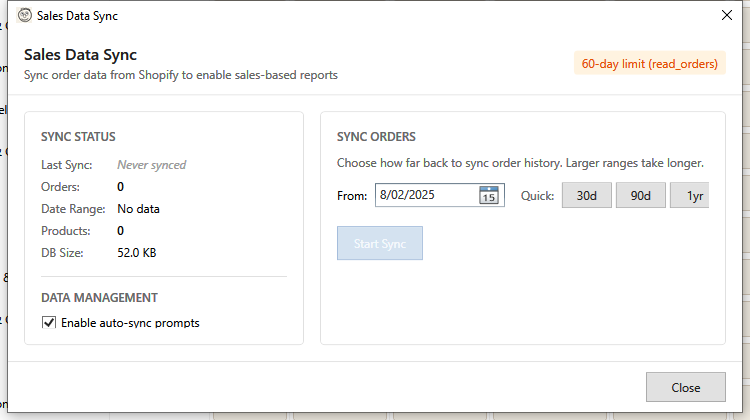Screen dimensions: 750x420
Task: Click the Start Sync button
Action: coord(380,243)
